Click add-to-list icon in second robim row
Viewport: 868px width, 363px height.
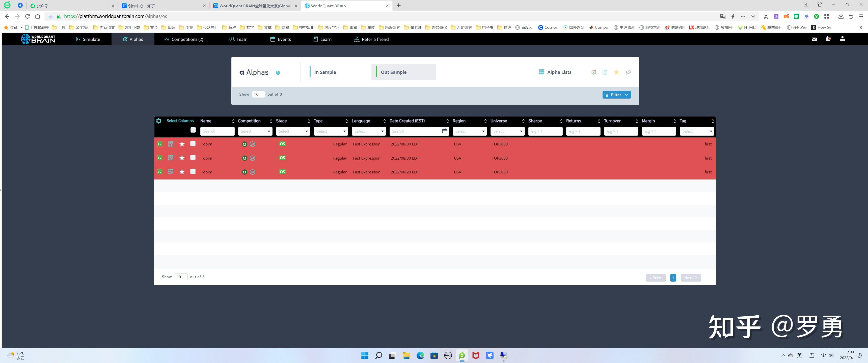coord(171,158)
